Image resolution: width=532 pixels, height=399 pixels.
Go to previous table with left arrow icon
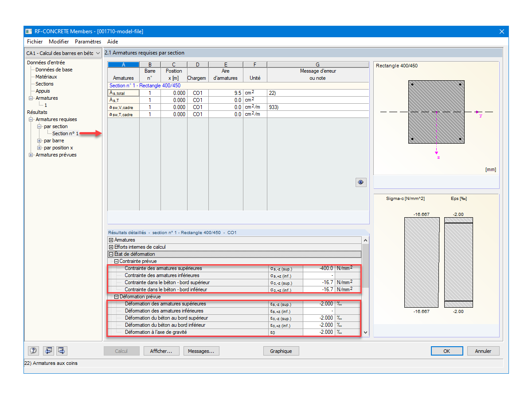[x=48, y=351]
